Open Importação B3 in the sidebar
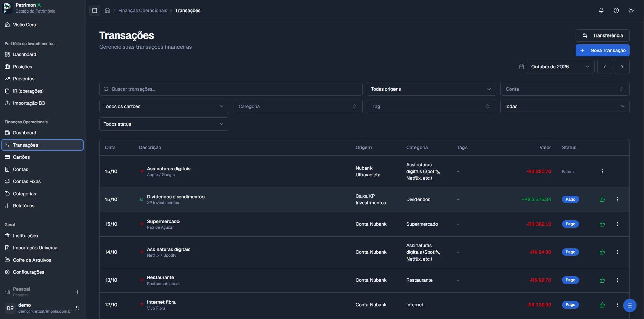Screen dimensions: 644x319 click(42, 103)
